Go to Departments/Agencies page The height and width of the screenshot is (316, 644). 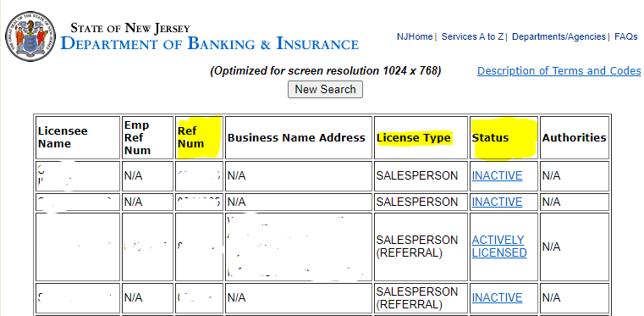click(x=559, y=36)
